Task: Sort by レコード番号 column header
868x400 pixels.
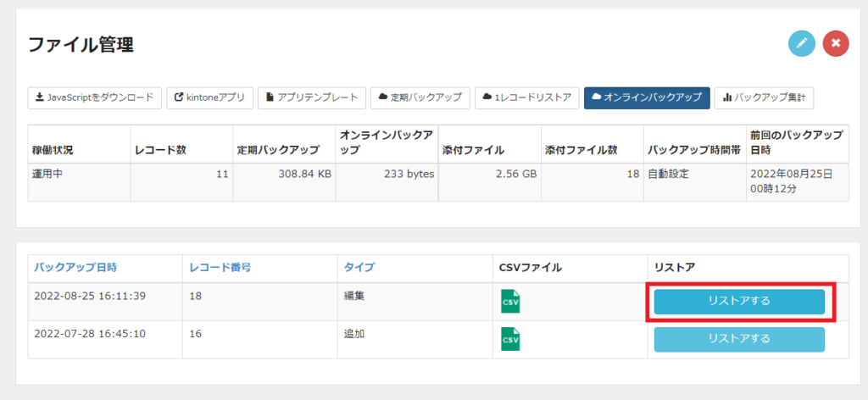Action: tap(220, 268)
